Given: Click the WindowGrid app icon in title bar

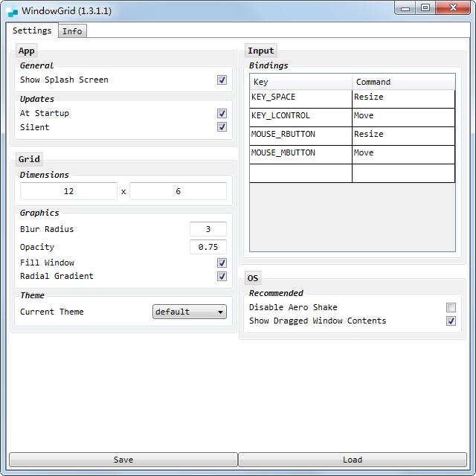Looking at the screenshot, I should click(x=13, y=10).
